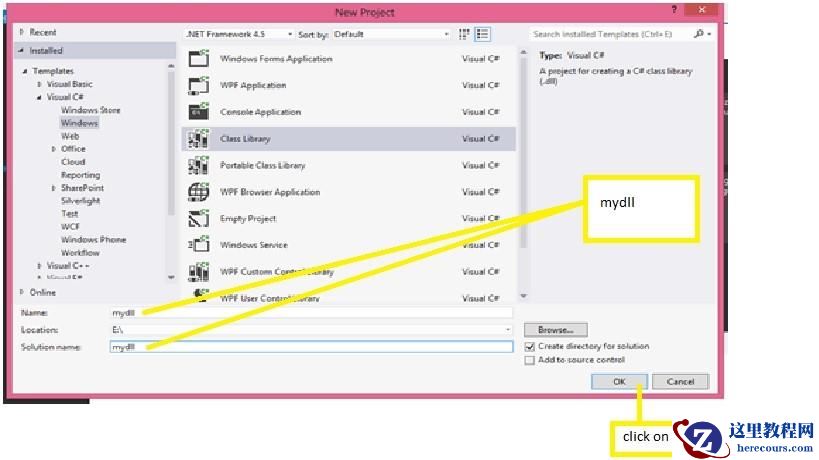Switch to medium icons list view
This screenshot has height=460, width=819.
tap(483, 34)
